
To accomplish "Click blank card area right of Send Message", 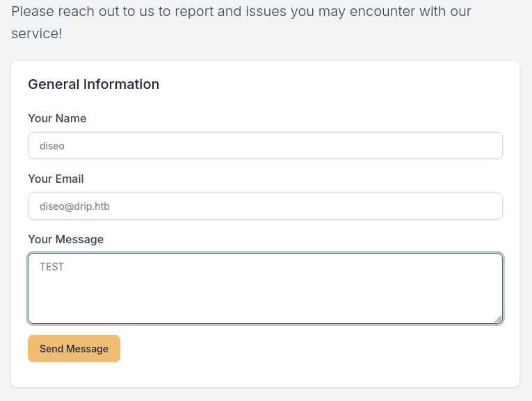I will (x=313, y=349).
